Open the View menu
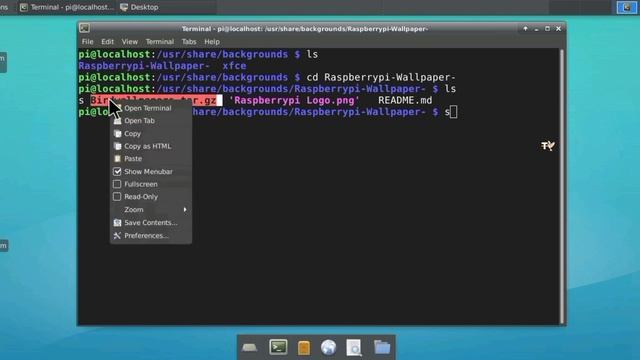This screenshot has width=640, height=360. pos(130,42)
